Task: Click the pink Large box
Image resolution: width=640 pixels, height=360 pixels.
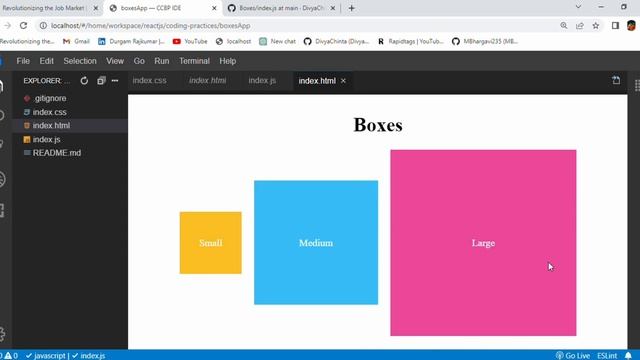Action: click(483, 243)
